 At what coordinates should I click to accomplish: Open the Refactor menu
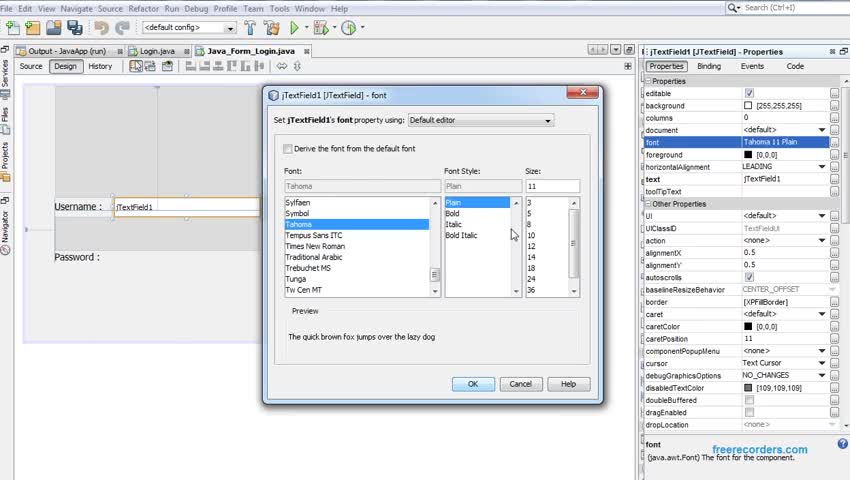(x=144, y=9)
